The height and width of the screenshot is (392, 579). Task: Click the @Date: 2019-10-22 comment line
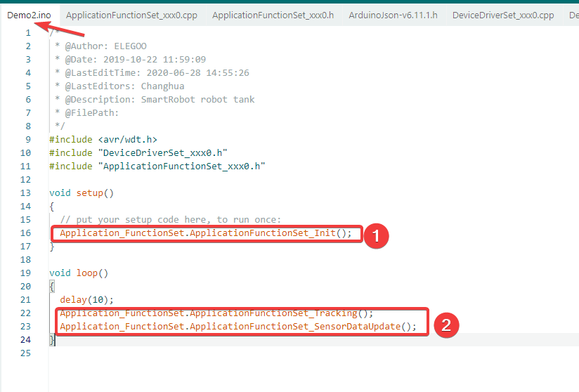[x=131, y=60]
